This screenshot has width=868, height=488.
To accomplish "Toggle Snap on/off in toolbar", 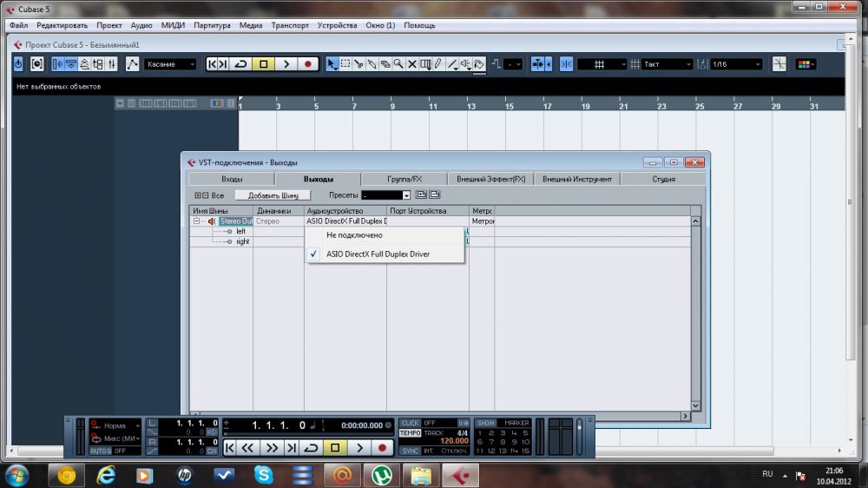I will [566, 64].
